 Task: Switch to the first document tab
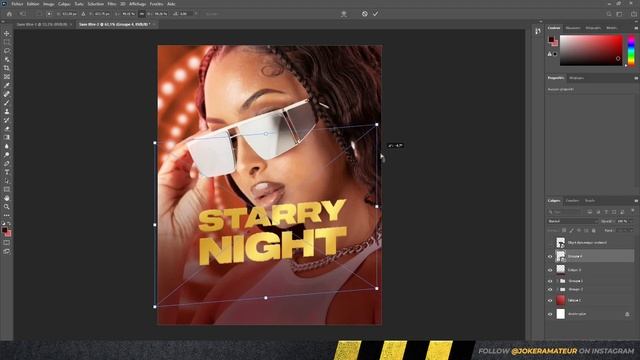pos(42,24)
